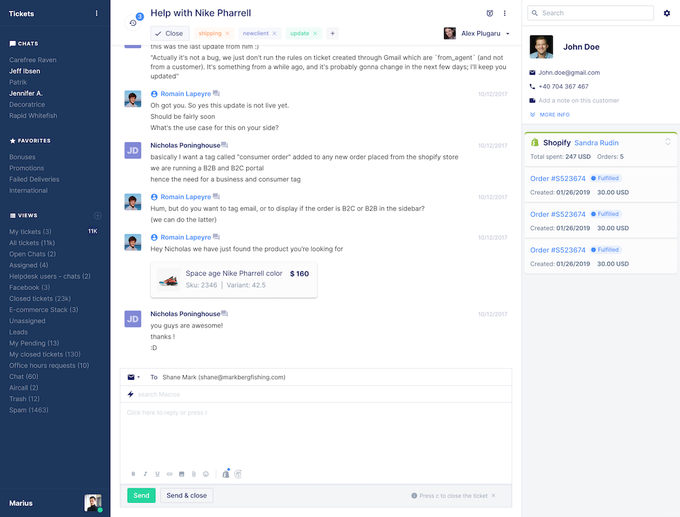Click the snooze icon beside ticket title
This screenshot has width=680, height=517.
[489, 13]
